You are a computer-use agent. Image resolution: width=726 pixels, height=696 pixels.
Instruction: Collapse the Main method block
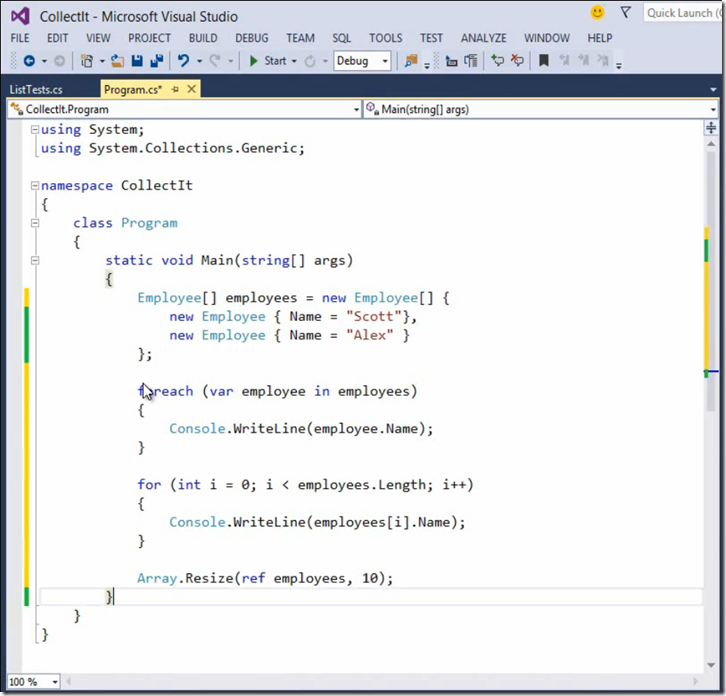pos(35,261)
